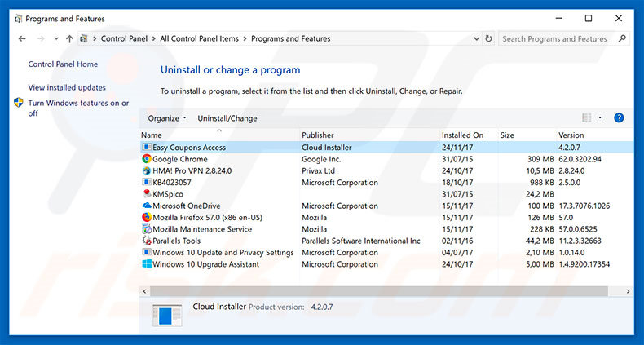Click the blue help question mark icon

(619, 118)
